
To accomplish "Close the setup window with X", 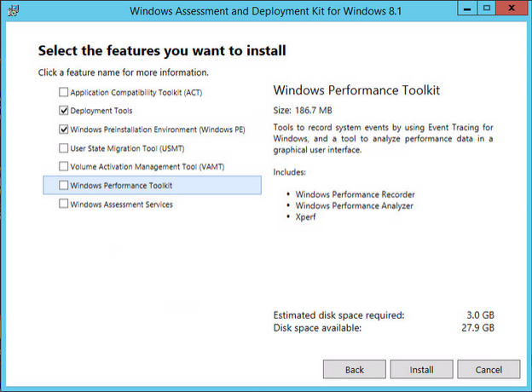I will click(x=512, y=8).
